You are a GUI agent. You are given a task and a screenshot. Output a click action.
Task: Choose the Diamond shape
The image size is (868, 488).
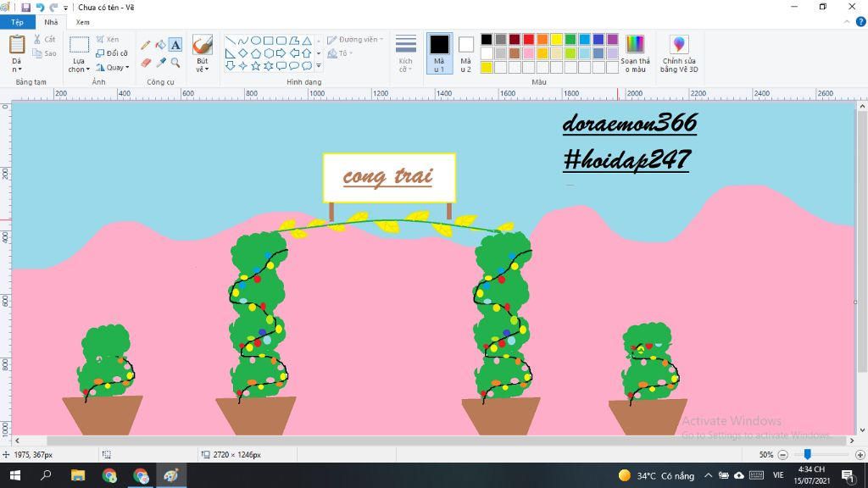[x=243, y=53]
